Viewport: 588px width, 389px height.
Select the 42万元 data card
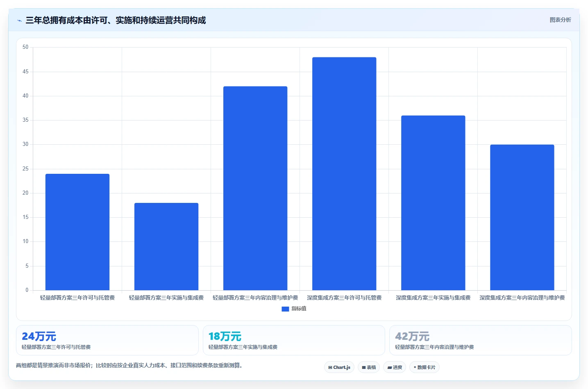[480, 340]
